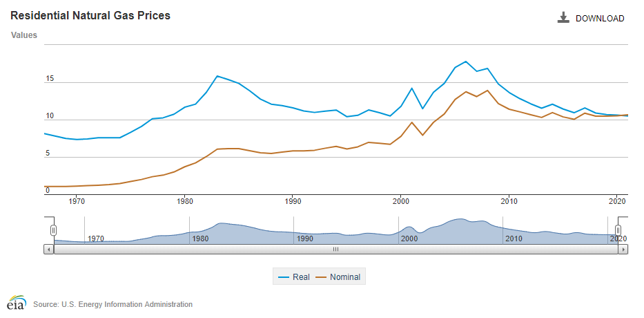The image size is (644, 318).
Task: Click 1980 in the range navigator
Action: tap(200, 238)
